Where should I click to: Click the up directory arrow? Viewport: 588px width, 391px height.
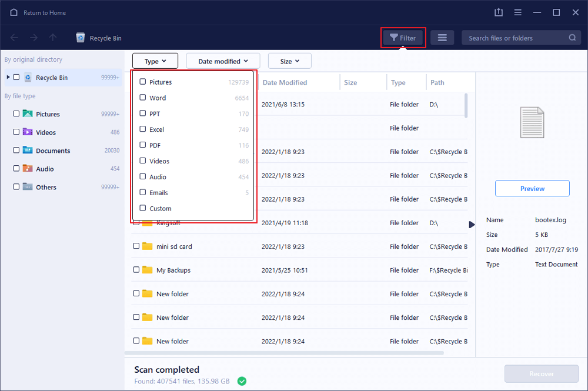(x=53, y=38)
